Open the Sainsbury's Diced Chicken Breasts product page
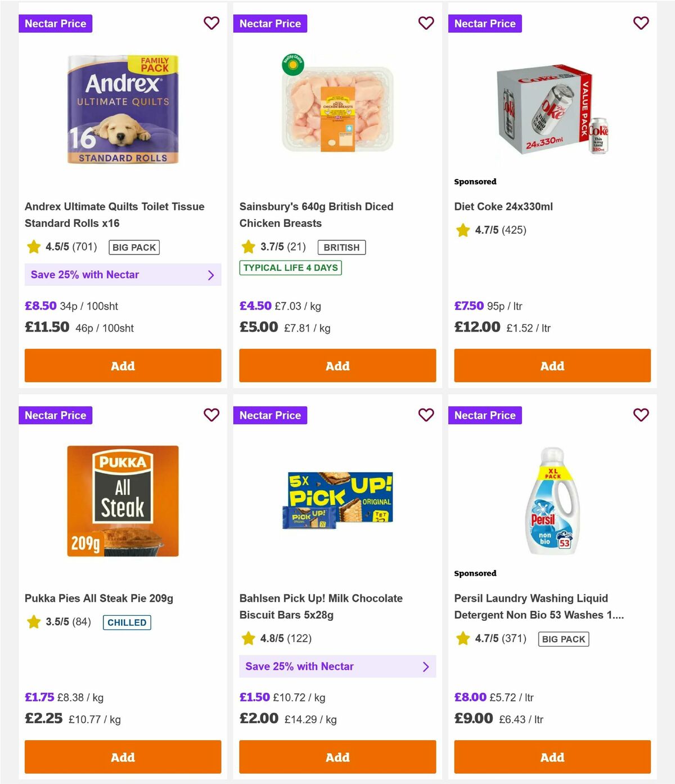675x784 pixels. coord(316,214)
